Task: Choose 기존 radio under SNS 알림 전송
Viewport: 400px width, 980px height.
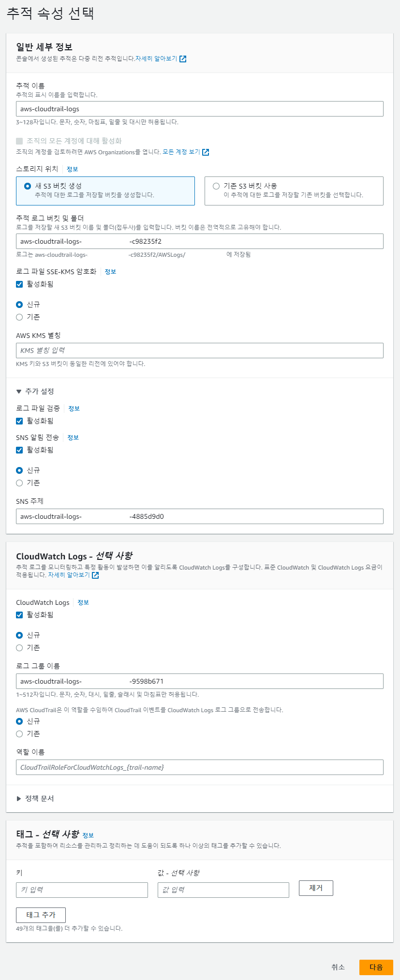Action: [19, 483]
